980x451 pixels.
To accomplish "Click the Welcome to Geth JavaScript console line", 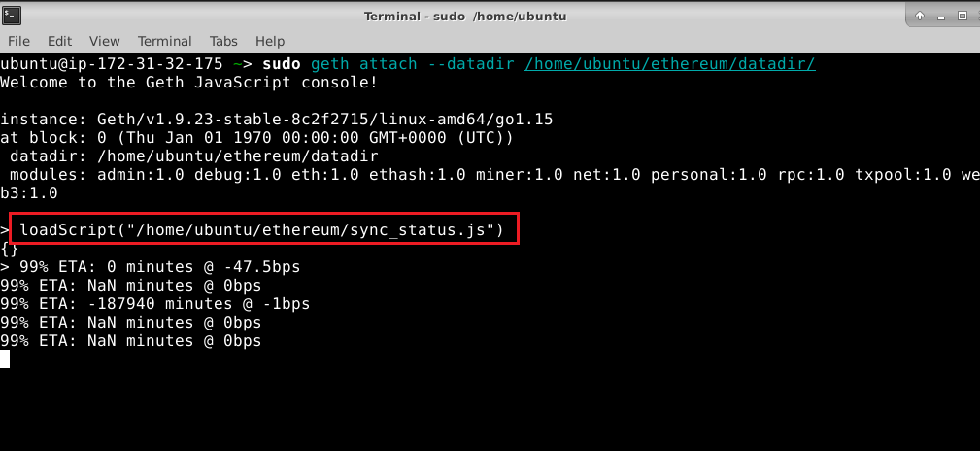I will (x=188, y=83).
